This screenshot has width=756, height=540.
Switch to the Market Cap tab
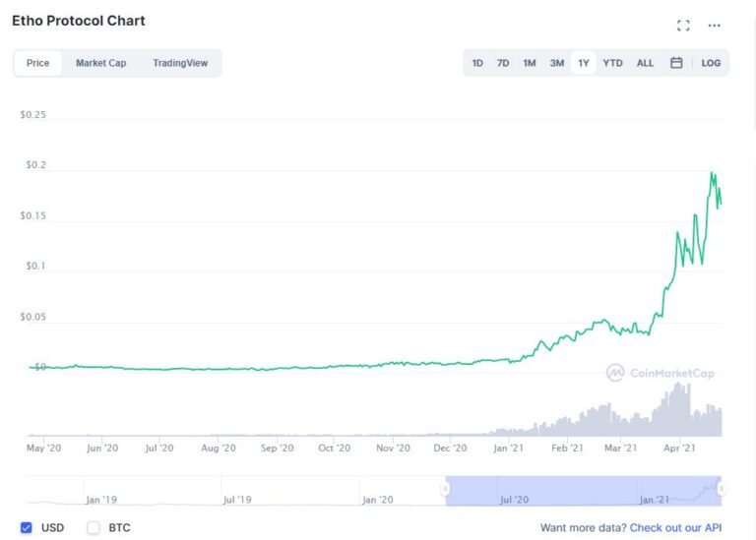[x=100, y=63]
